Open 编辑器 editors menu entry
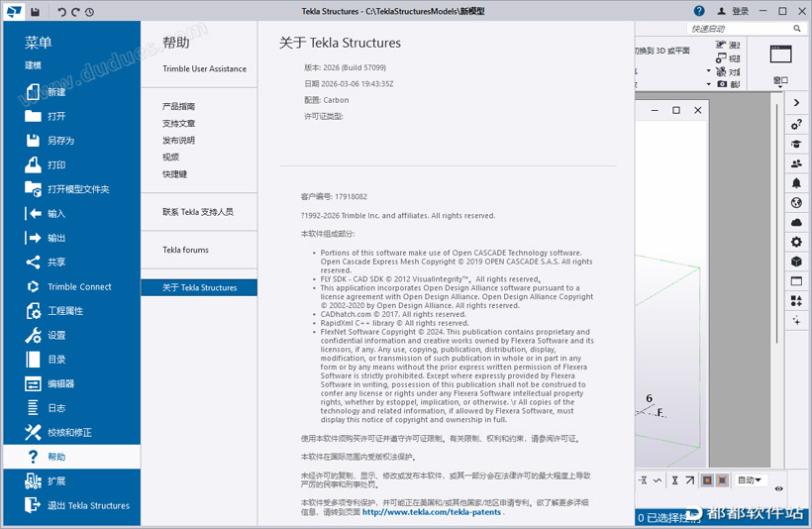Viewport: 812px width, 529px height. [x=72, y=384]
